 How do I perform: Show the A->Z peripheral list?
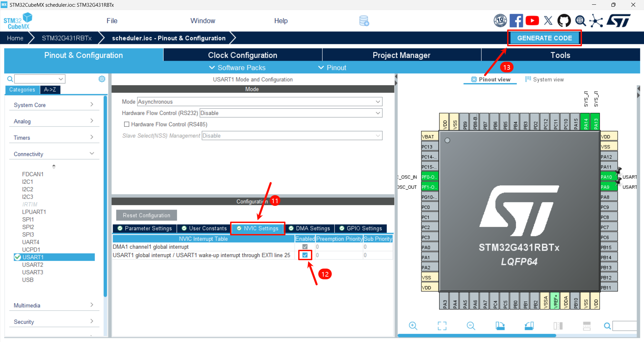[x=50, y=90]
